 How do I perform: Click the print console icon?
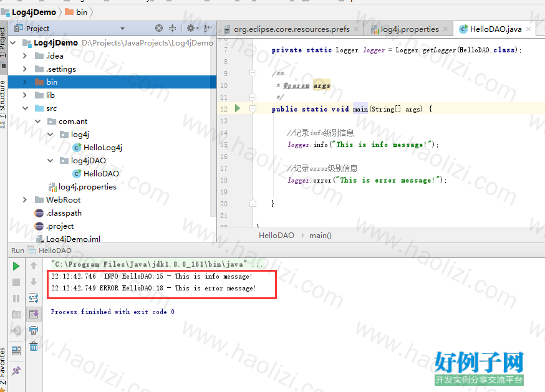pyautogui.click(x=34, y=330)
